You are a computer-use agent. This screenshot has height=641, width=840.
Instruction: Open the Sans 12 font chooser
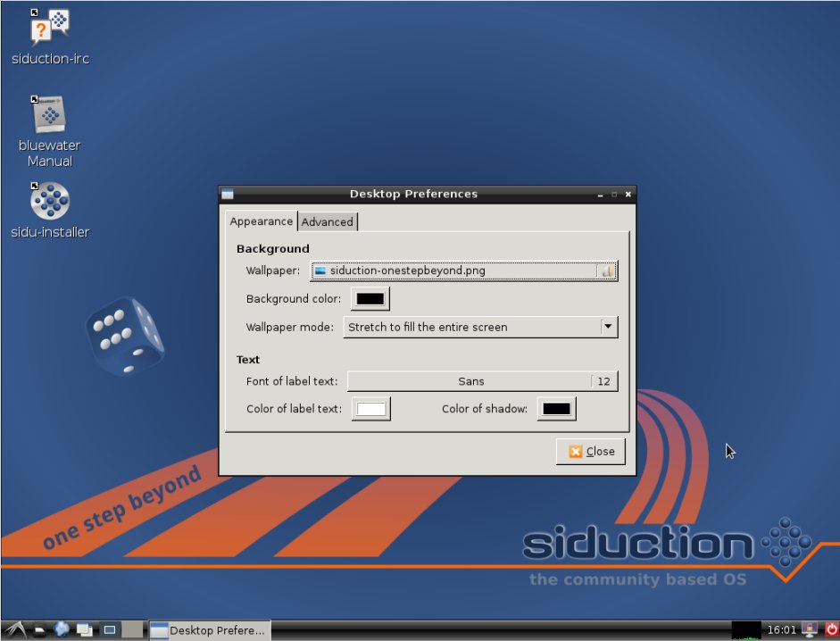pyautogui.click(x=482, y=381)
